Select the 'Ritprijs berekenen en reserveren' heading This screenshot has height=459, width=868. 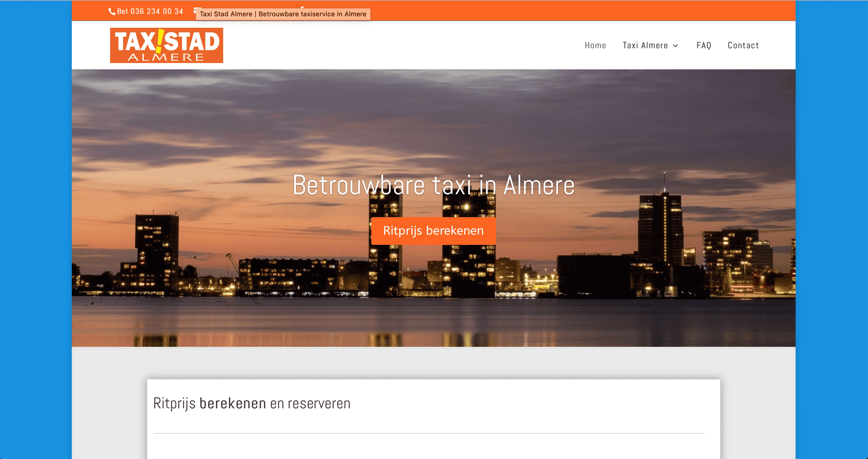[x=252, y=404]
